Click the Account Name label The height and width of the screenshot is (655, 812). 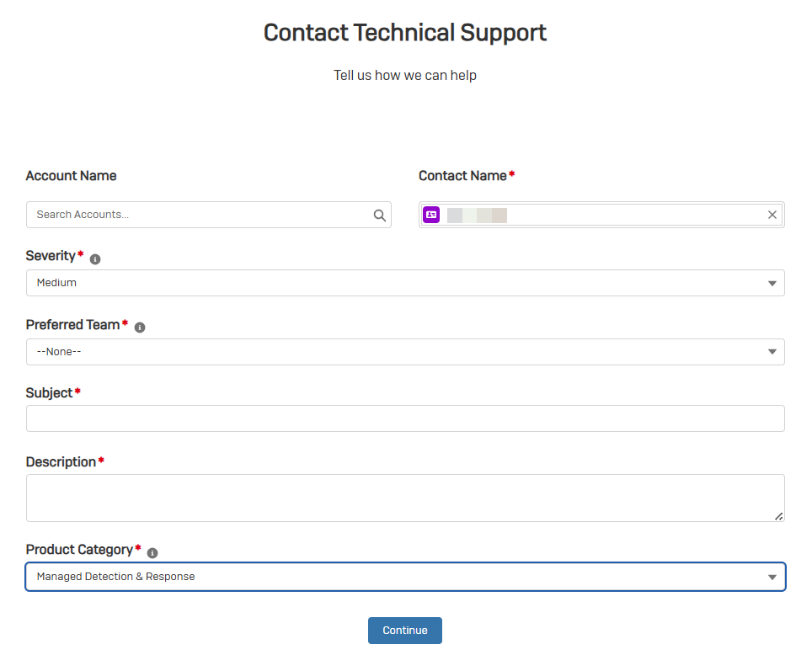point(72,176)
